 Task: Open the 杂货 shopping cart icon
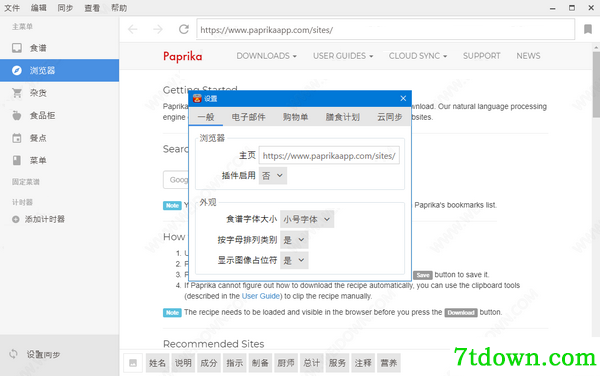click(17, 93)
